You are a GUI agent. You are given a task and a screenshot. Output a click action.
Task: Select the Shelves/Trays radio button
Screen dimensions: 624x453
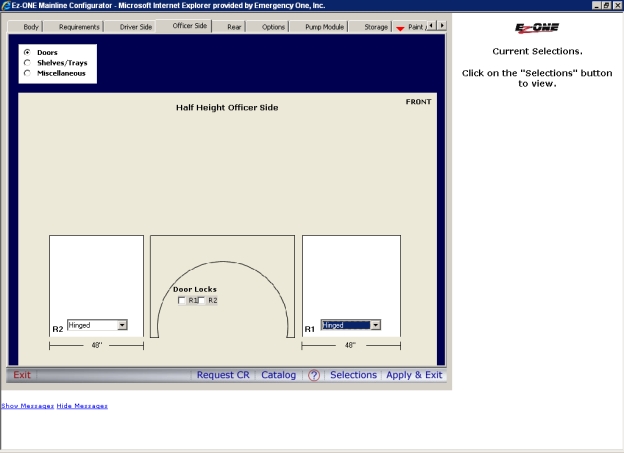click(27, 62)
